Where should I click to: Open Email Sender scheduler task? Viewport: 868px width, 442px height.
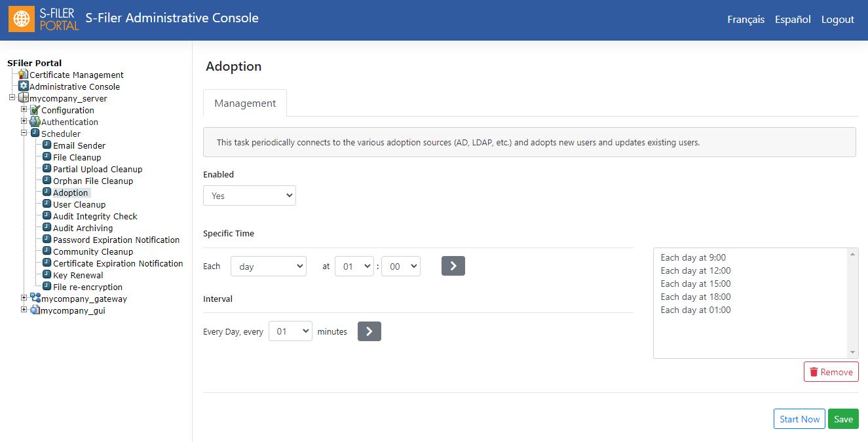click(79, 145)
